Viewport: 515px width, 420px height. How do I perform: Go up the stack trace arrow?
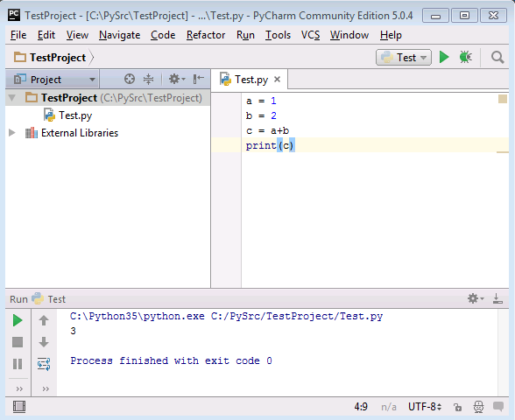(44, 320)
